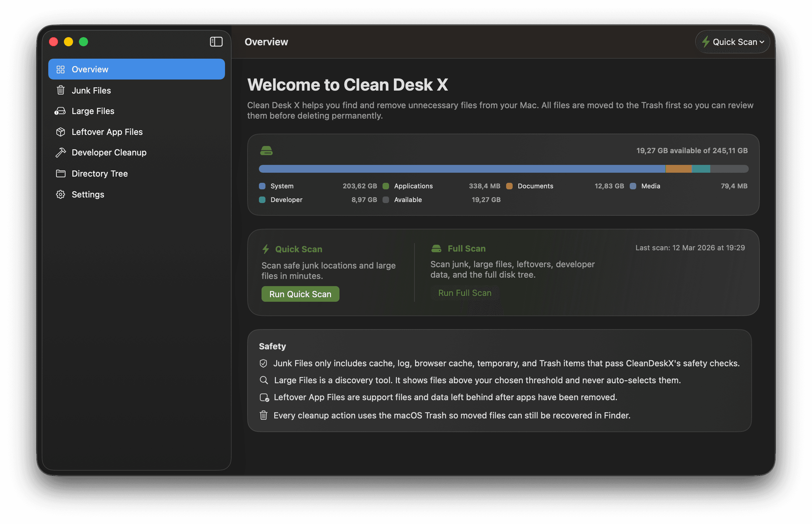812x524 pixels.
Task: Select the Junk Files trash icon
Action: 61,90
